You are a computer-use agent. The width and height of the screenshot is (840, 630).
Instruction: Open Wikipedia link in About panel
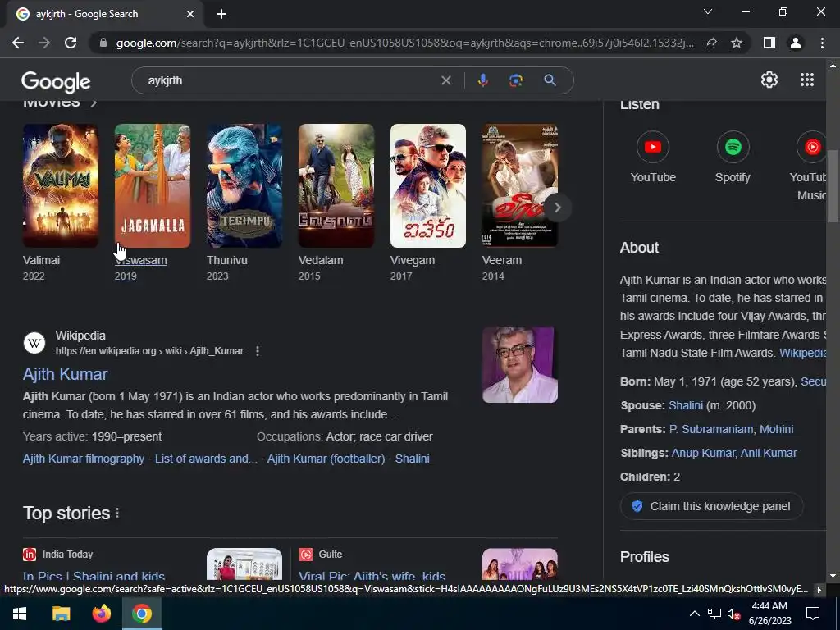click(x=802, y=353)
